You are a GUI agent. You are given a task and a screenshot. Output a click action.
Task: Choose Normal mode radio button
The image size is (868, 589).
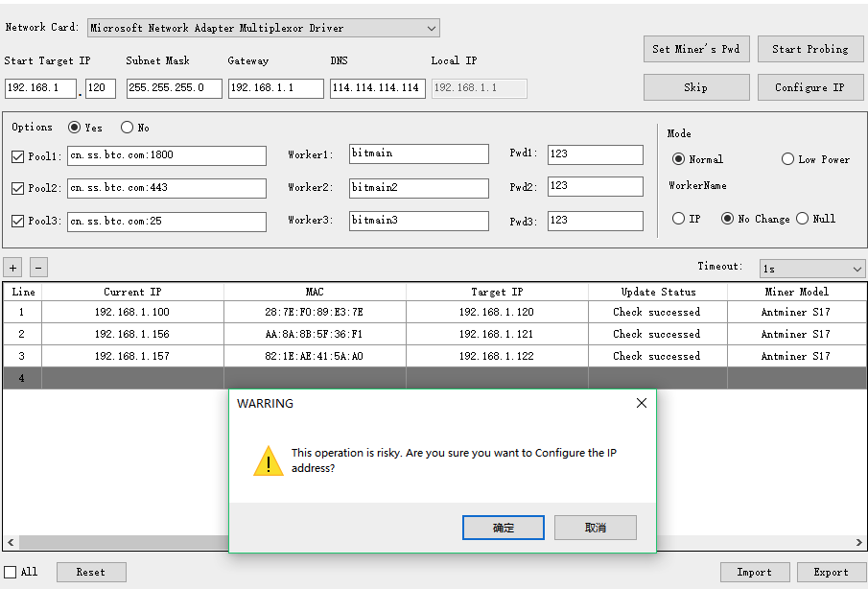click(x=678, y=159)
